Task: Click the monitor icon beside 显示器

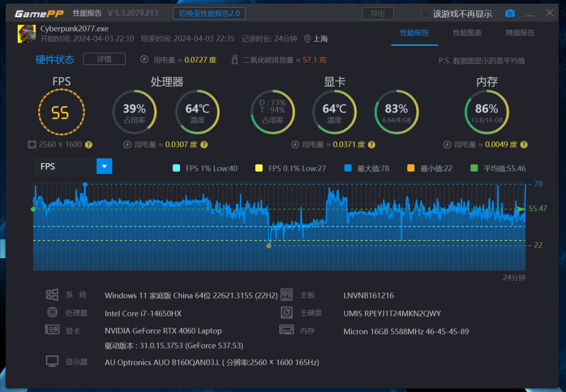Action: tap(52, 362)
